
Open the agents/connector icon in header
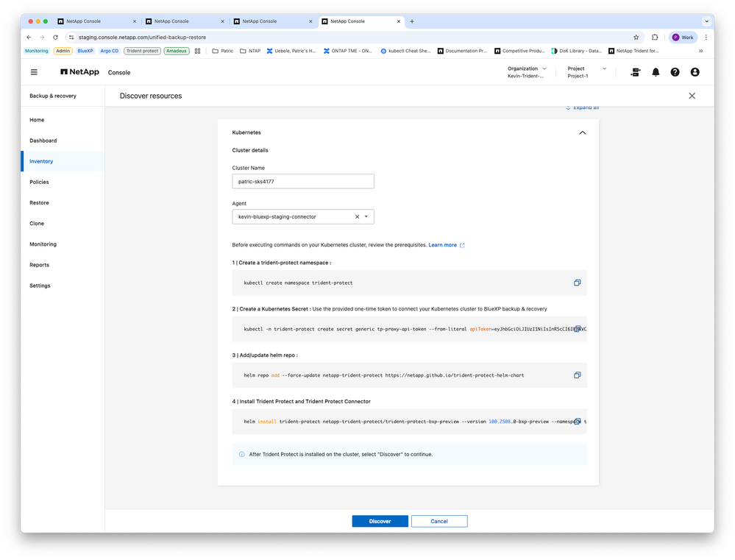pyautogui.click(x=635, y=72)
